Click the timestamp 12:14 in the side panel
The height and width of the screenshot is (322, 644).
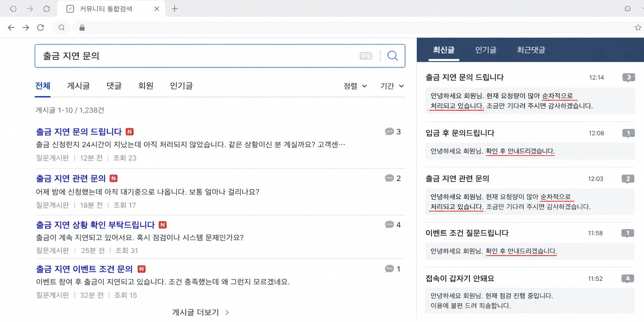[596, 77]
